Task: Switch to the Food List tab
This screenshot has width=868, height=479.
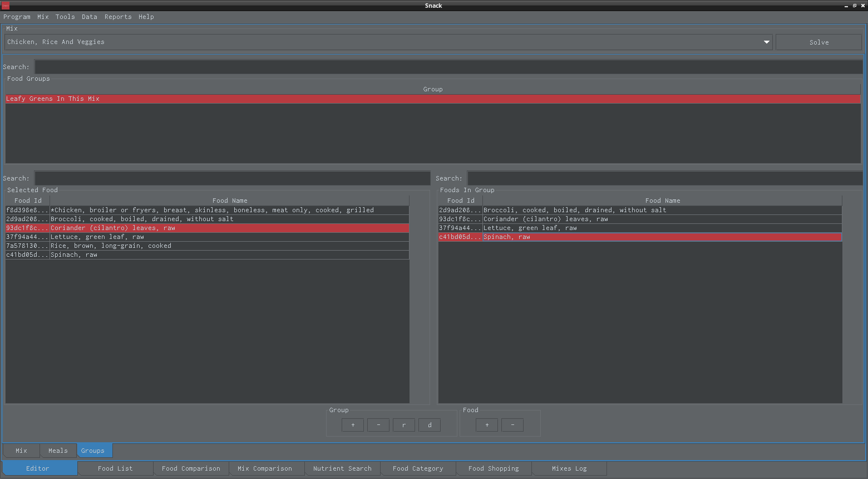Action: tap(115, 468)
